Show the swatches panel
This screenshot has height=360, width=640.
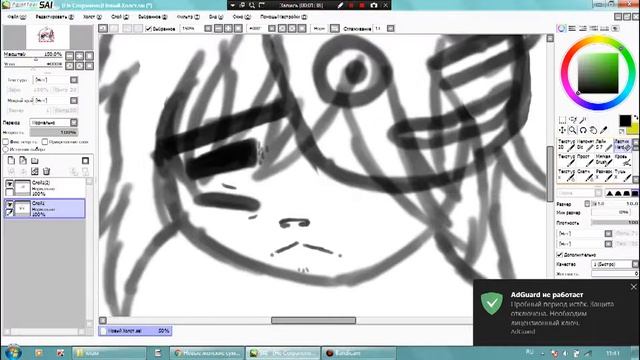coord(604,28)
